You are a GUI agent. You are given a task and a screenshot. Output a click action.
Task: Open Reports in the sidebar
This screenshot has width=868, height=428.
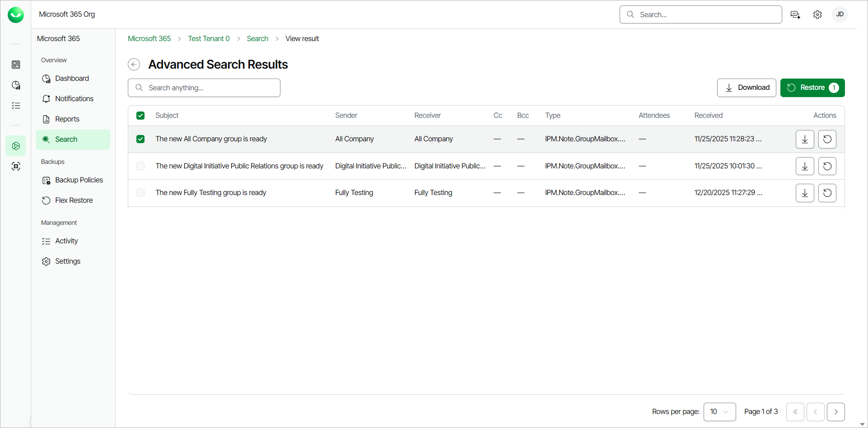click(73, 119)
